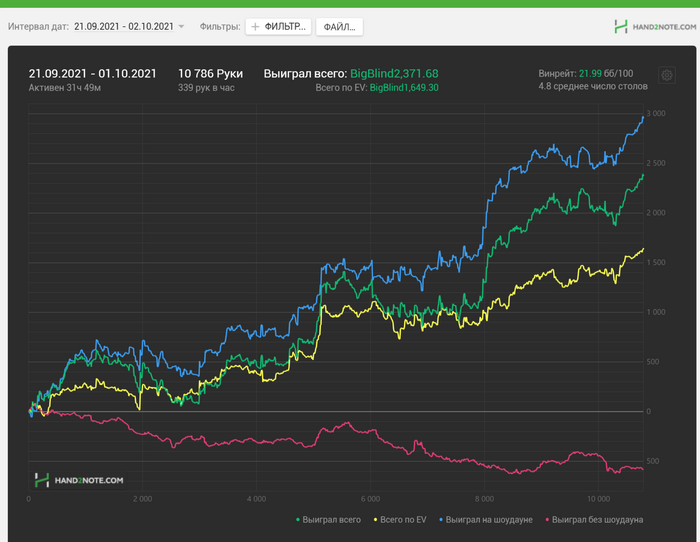Click the Фильтры: label
The height and width of the screenshot is (542, 700).
(220, 26)
